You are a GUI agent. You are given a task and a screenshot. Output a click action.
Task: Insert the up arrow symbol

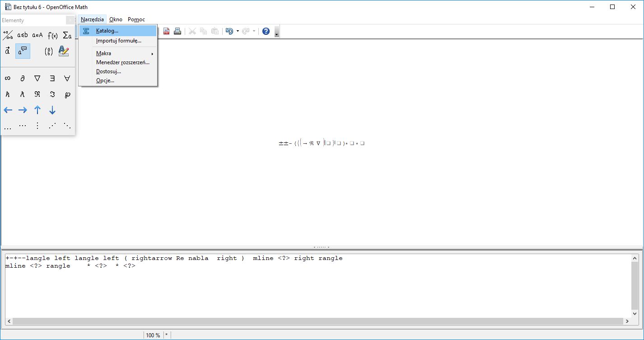pyautogui.click(x=37, y=110)
